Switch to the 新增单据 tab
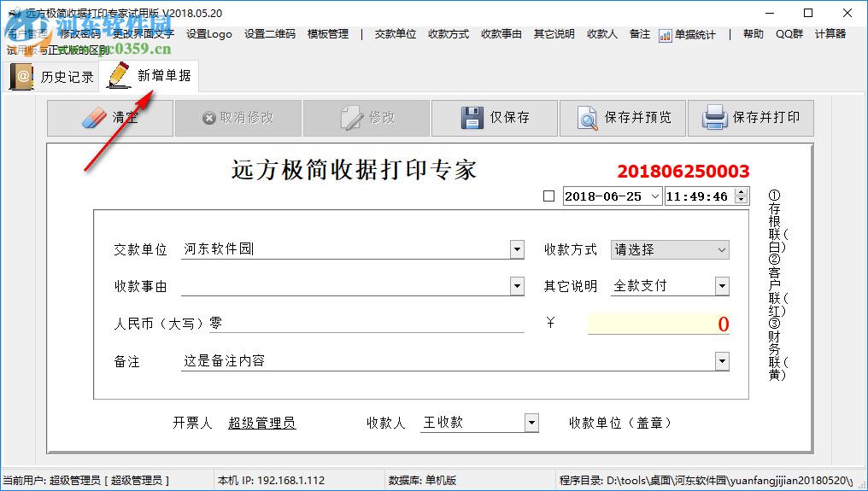The image size is (868, 491). (149, 75)
